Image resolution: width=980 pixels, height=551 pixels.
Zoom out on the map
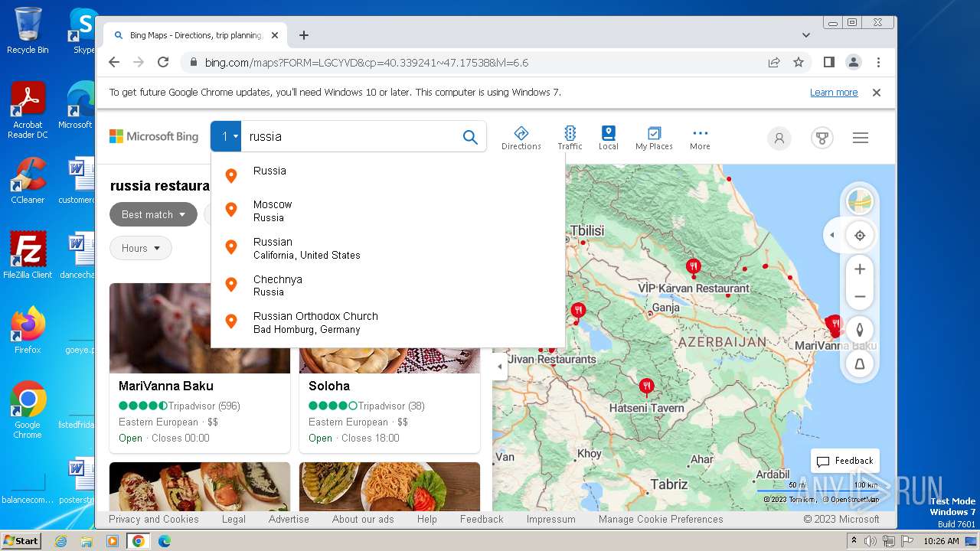[860, 297]
